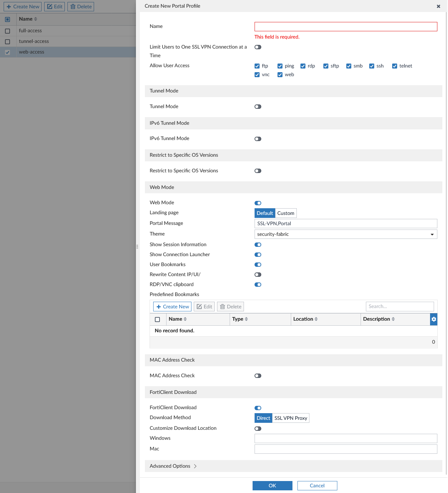Click the Delete trash icon in top toolbar
The width and height of the screenshot is (448, 493).
point(80,6)
